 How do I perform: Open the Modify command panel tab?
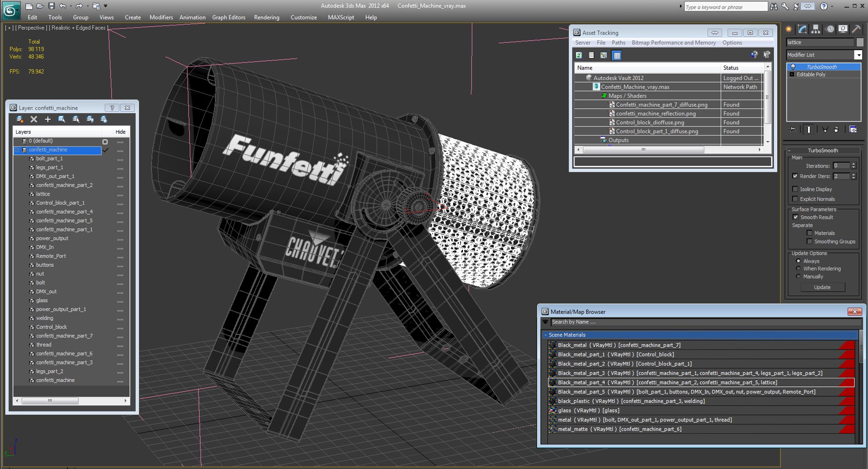[802, 29]
